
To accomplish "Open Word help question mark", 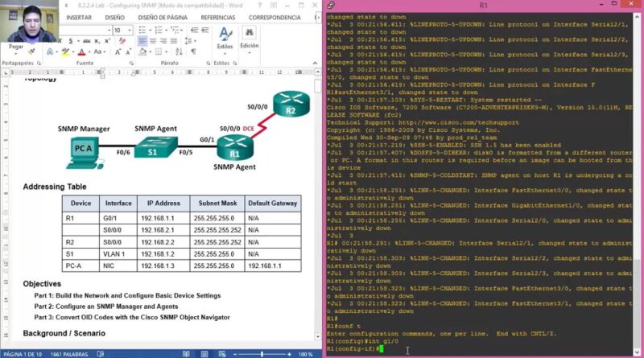I will 259,6.
